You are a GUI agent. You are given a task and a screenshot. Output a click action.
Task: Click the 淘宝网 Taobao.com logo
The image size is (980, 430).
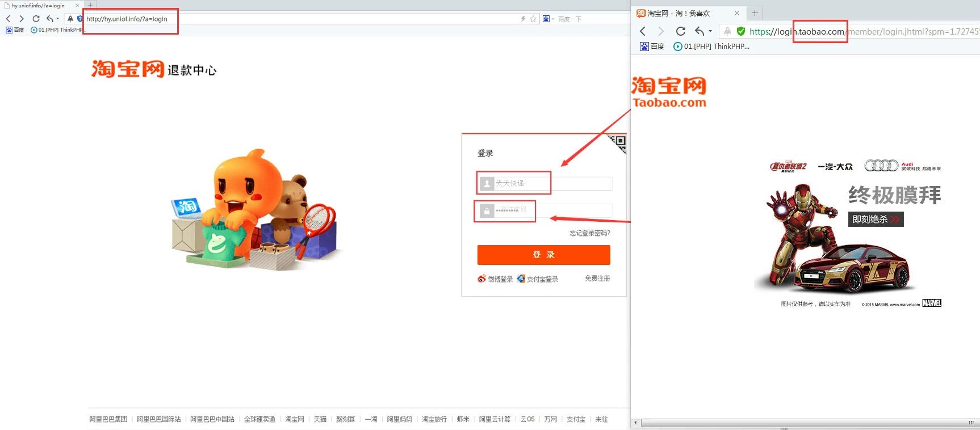[669, 92]
